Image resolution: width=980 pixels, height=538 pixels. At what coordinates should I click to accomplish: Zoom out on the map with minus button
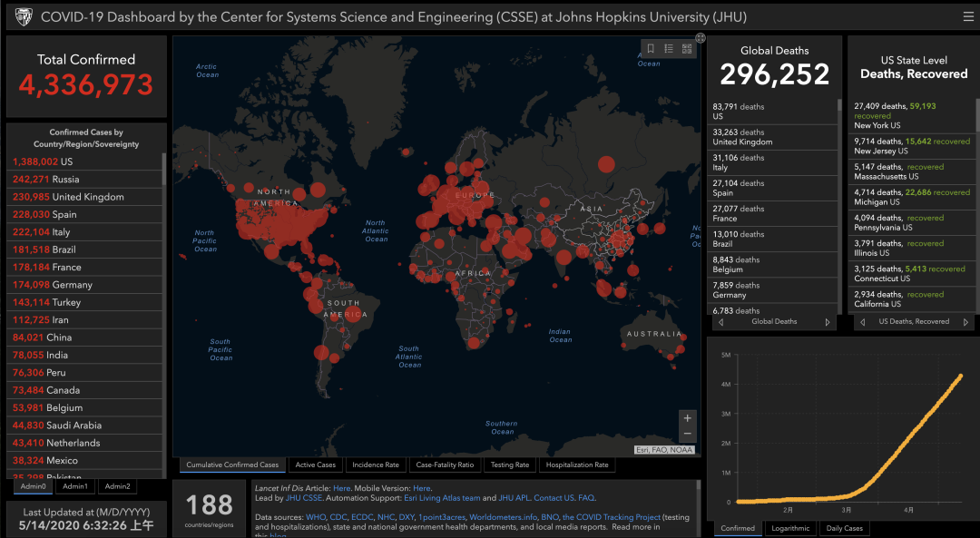pyautogui.click(x=688, y=434)
